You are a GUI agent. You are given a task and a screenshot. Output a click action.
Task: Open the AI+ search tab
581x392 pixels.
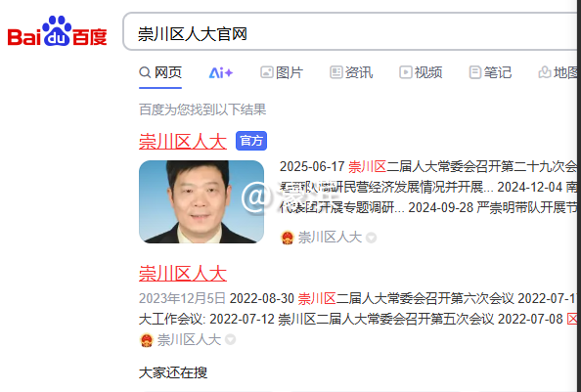tap(221, 72)
